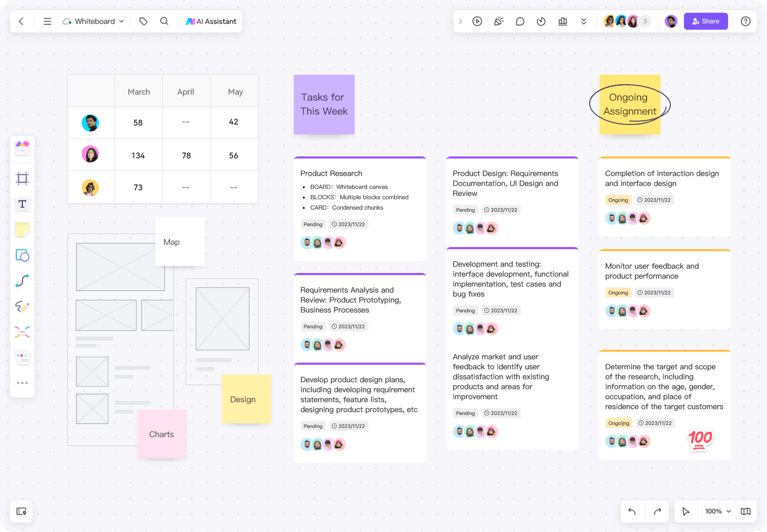Image resolution: width=767 pixels, height=532 pixels.
Task: Click the Share button
Action: pyautogui.click(x=706, y=21)
